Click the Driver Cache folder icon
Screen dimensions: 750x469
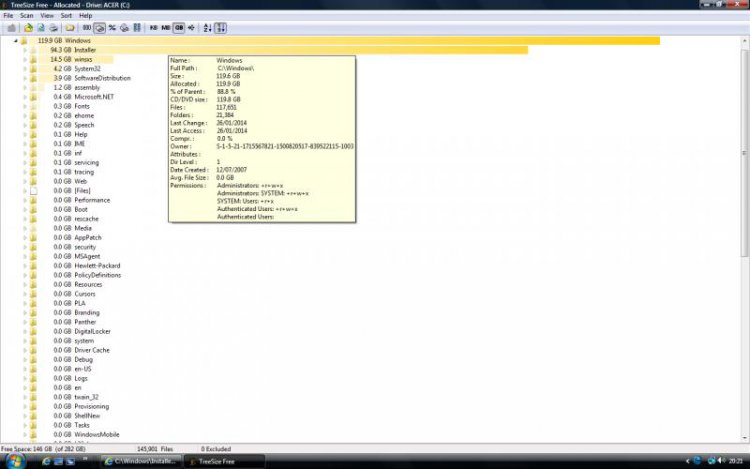(x=33, y=350)
